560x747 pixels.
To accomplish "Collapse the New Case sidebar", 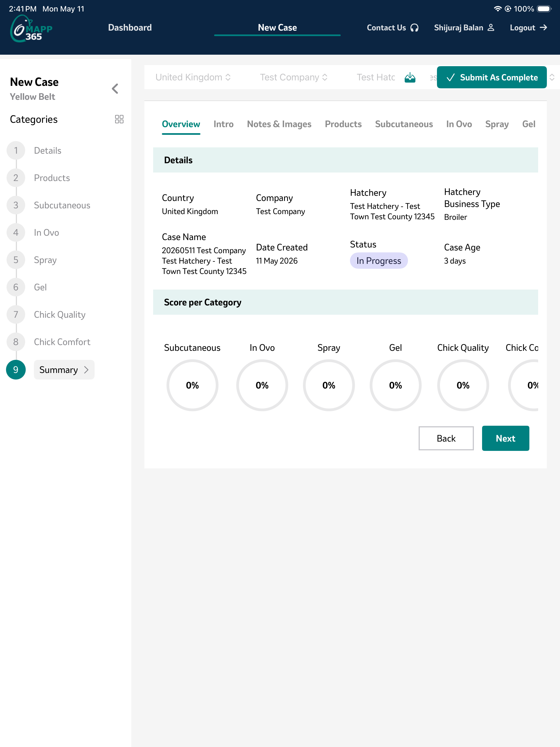I will tap(115, 89).
